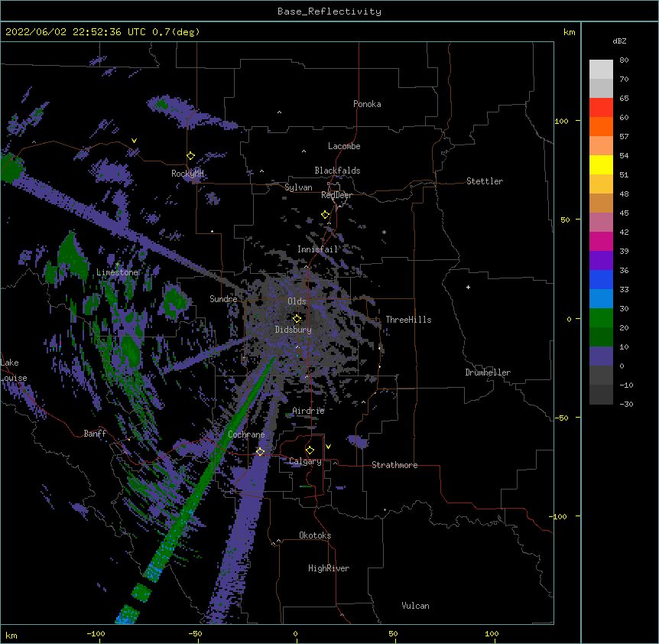Click the 50 tick on the bottom axis
This screenshot has width=659, height=644.
[x=393, y=633]
